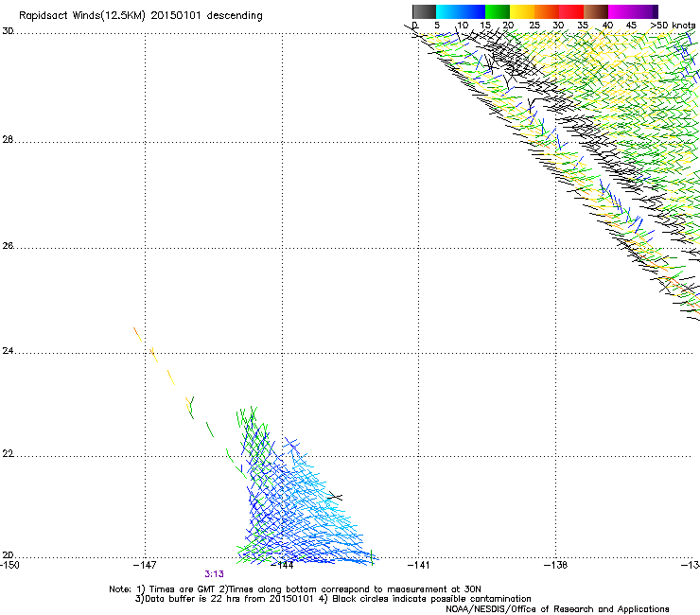Viewport: 700px width, 615px height.
Task: Click the latitude label '22'
Action: [x=8, y=454]
